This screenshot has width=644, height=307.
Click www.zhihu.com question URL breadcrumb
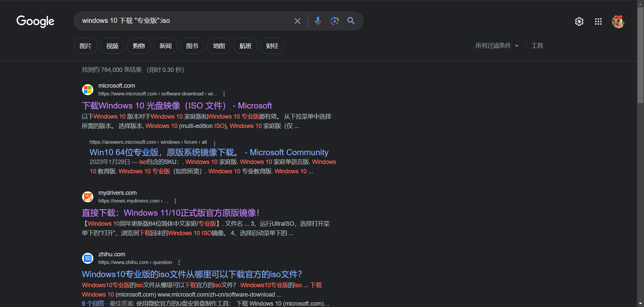135,262
